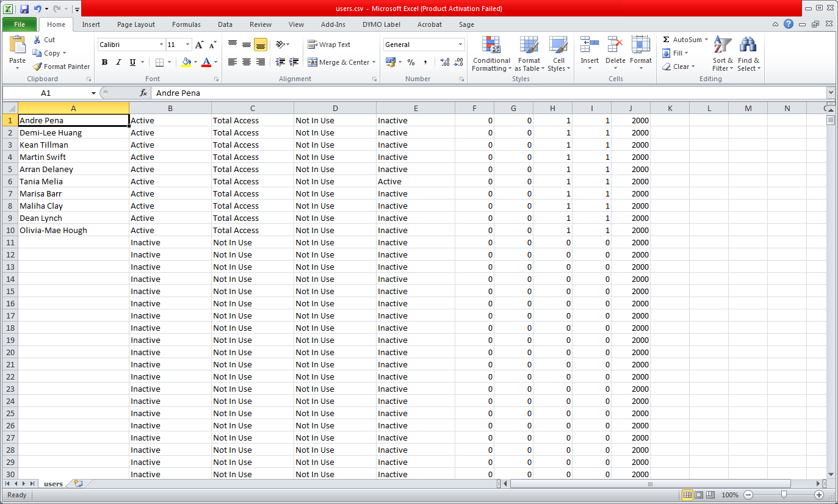
Task: Click the Percent Style icon
Action: point(411,62)
